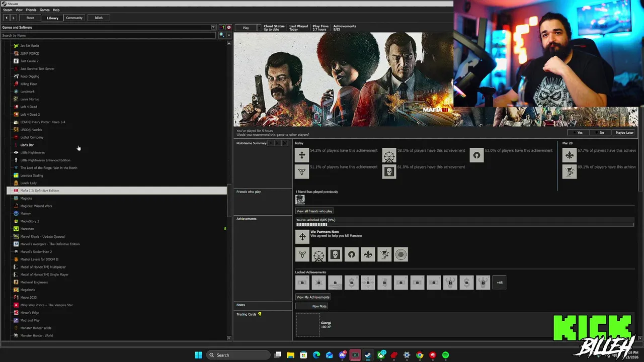The height and width of the screenshot is (362, 644).
Task: Click the Search by Name field
Action: 108,35
